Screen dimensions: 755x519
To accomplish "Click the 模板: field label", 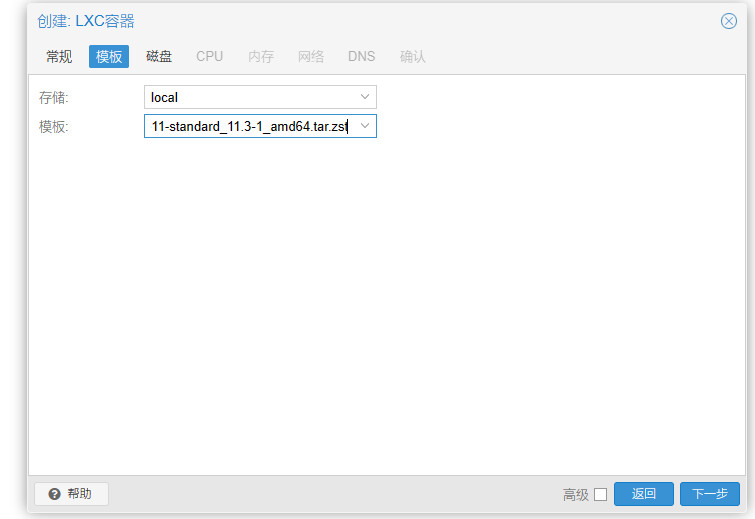I will pyautogui.click(x=54, y=127).
